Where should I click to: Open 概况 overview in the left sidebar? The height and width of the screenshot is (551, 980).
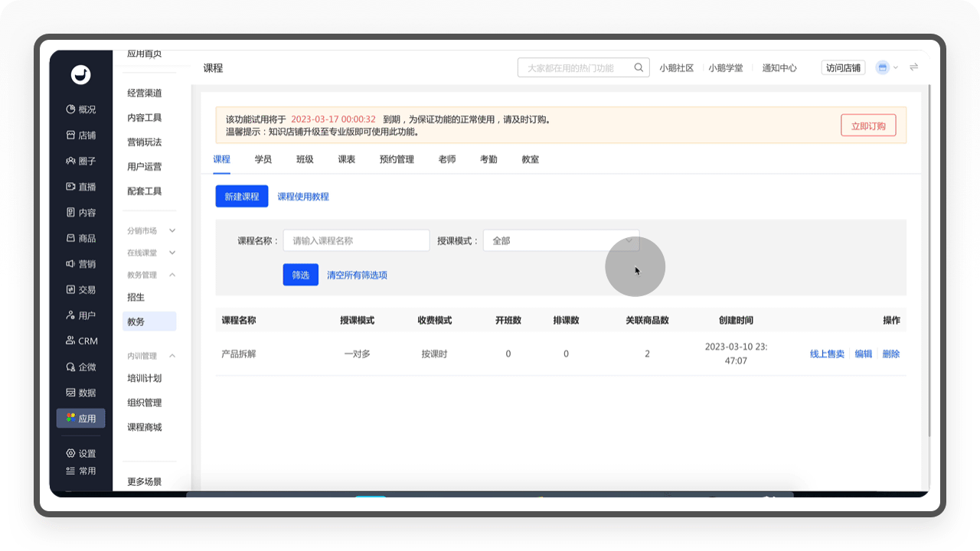coord(80,109)
